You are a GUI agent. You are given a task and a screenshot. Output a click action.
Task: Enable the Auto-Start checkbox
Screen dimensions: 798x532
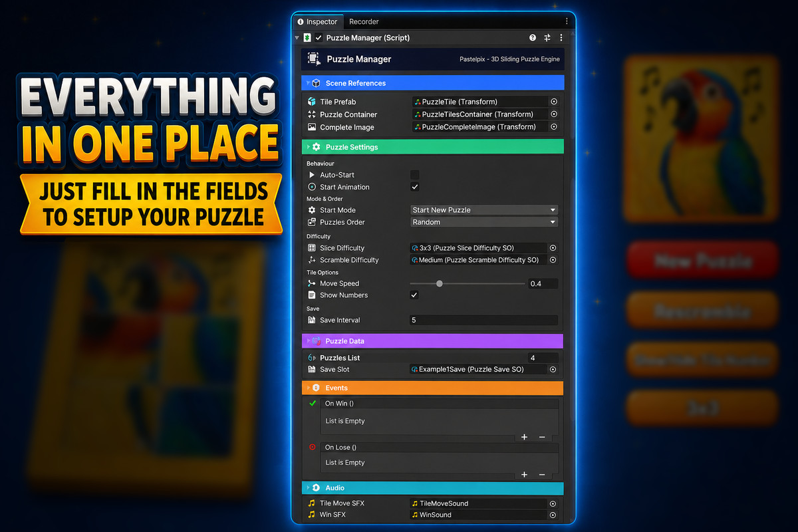click(x=414, y=175)
